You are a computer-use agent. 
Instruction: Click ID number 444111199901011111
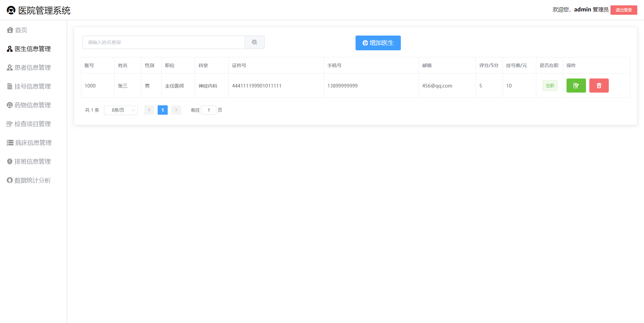coord(257,86)
